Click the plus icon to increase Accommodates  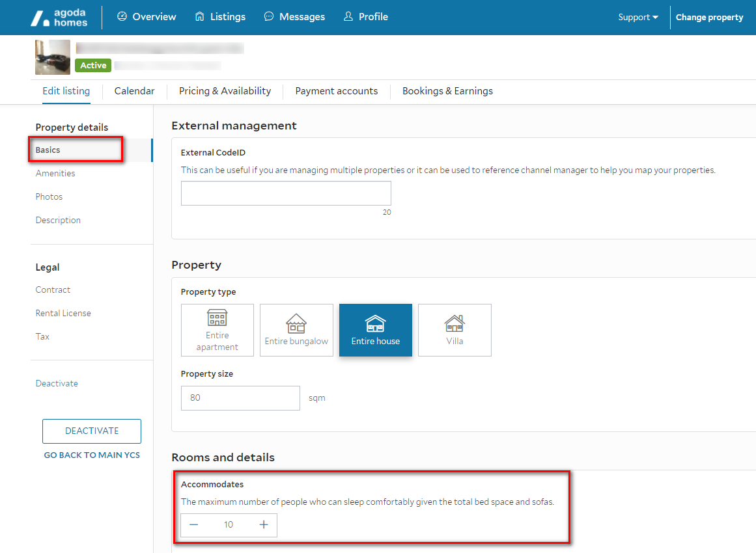[264, 525]
